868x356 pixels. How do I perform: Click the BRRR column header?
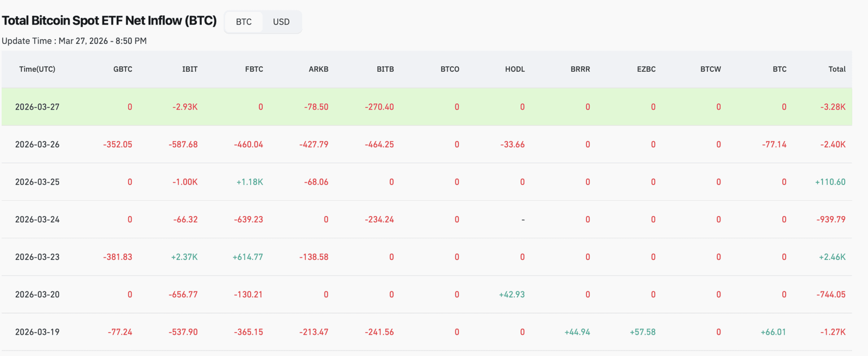tap(579, 69)
